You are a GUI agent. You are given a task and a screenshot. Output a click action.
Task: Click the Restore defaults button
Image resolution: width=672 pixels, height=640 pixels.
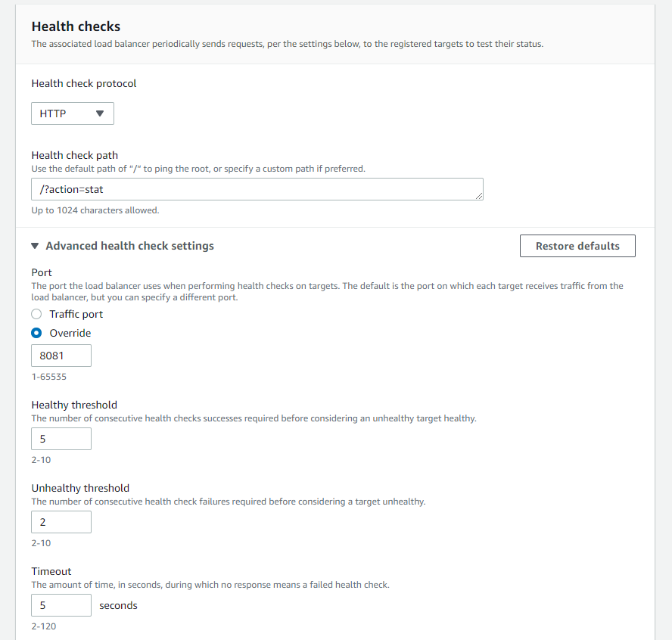(x=577, y=246)
